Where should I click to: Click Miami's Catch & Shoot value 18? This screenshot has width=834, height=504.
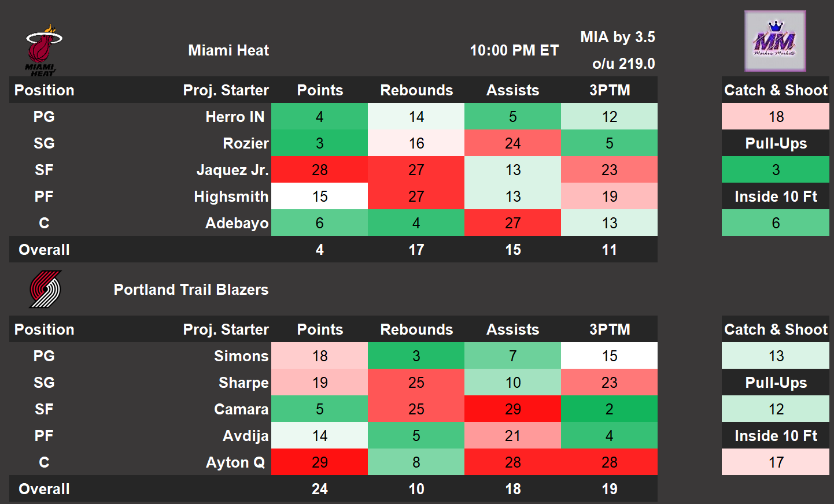coord(776,117)
